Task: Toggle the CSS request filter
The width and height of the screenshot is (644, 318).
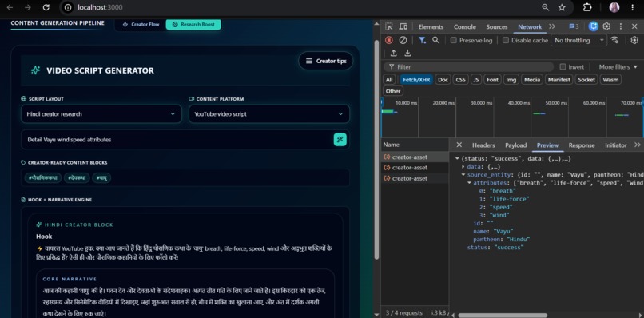Action: pos(461,80)
